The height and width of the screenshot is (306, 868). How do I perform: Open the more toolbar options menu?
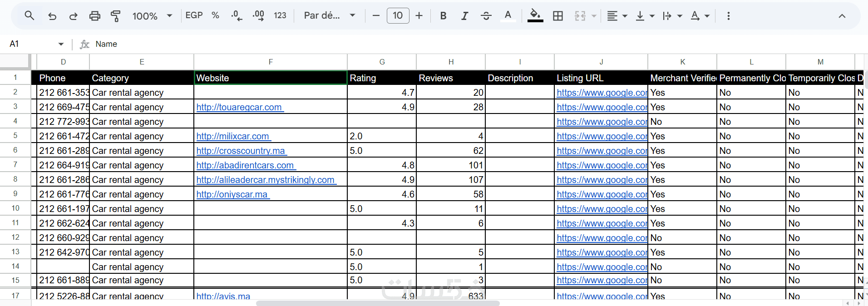[x=728, y=16]
